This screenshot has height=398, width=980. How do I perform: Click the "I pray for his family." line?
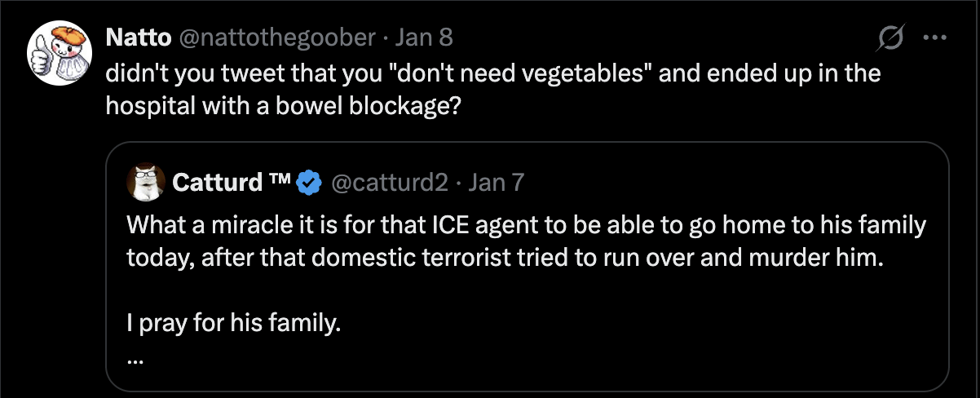(x=232, y=323)
